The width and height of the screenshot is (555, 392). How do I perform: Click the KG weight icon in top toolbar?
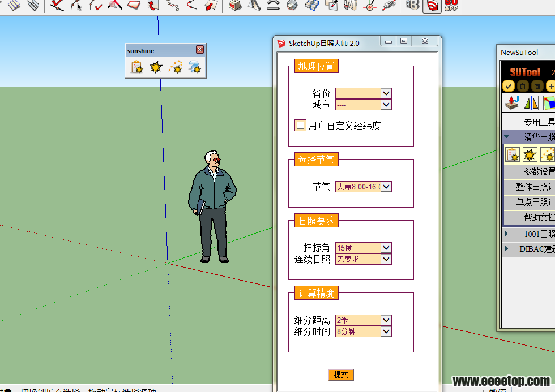(x=234, y=5)
